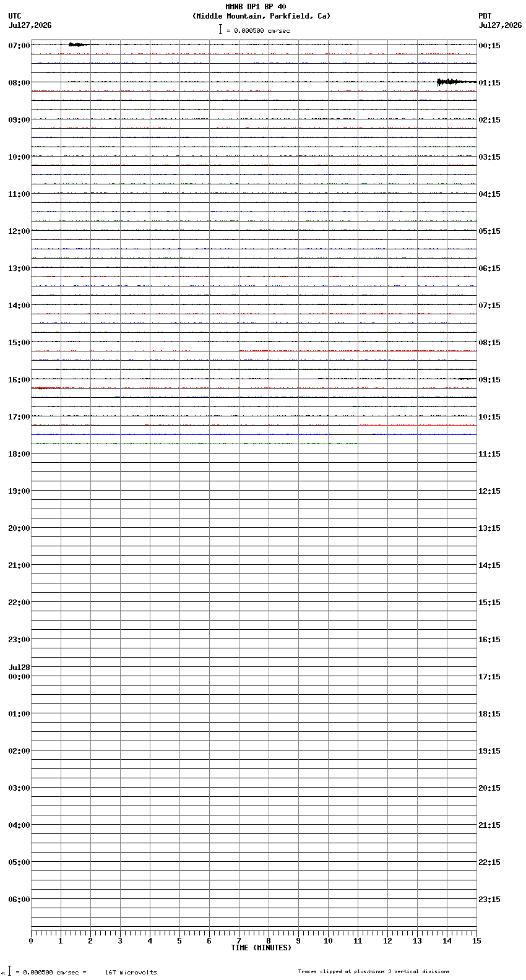526x980 pixels.
Task: Click the 17:00 UTC row label
Action: click(19, 417)
